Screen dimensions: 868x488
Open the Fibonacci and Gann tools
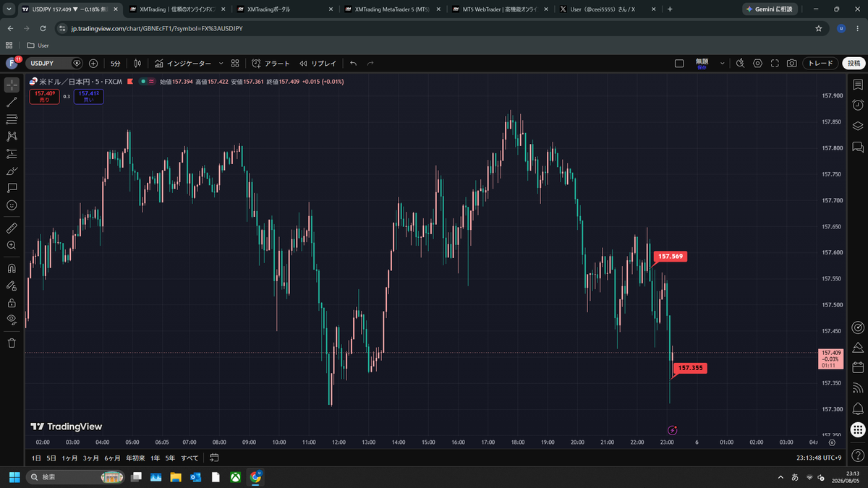pyautogui.click(x=12, y=119)
